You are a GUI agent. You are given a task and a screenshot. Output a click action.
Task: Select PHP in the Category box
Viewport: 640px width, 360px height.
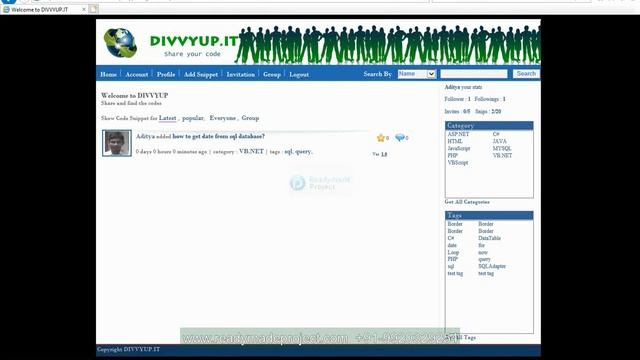coord(453,156)
